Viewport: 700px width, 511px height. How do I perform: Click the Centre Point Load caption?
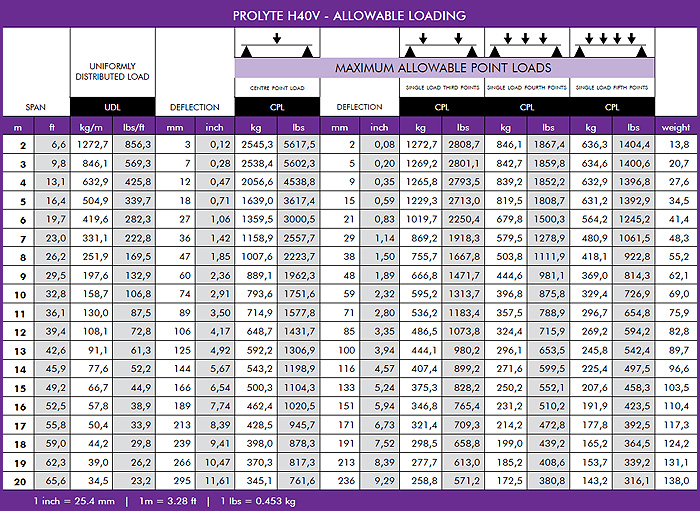click(277, 89)
